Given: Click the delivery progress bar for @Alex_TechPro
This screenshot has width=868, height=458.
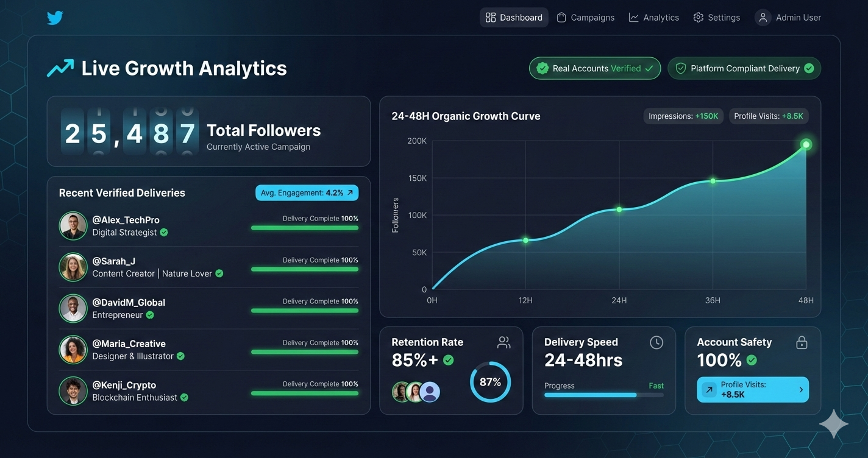Looking at the screenshot, I should pyautogui.click(x=305, y=228).
